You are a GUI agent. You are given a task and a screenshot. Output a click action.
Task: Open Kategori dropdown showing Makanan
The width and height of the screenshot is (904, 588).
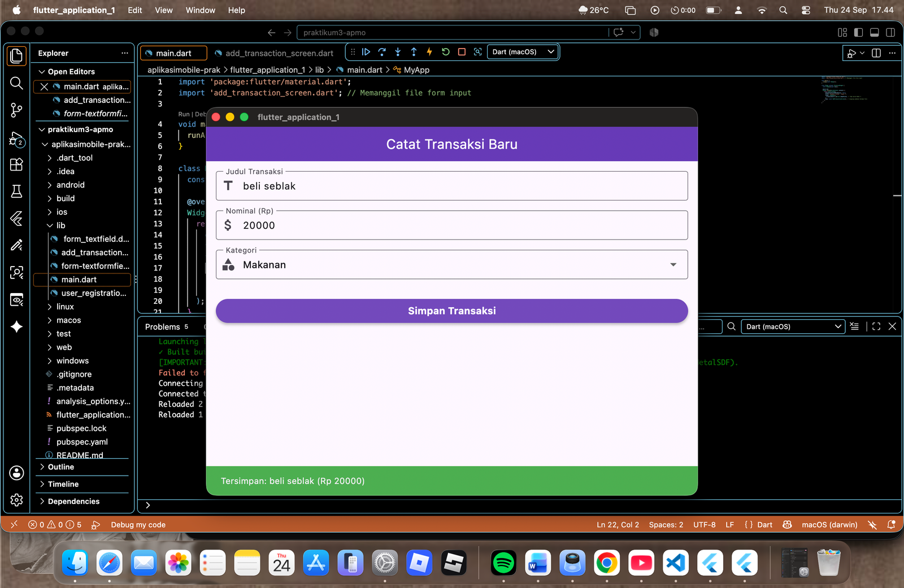(451, 265)
